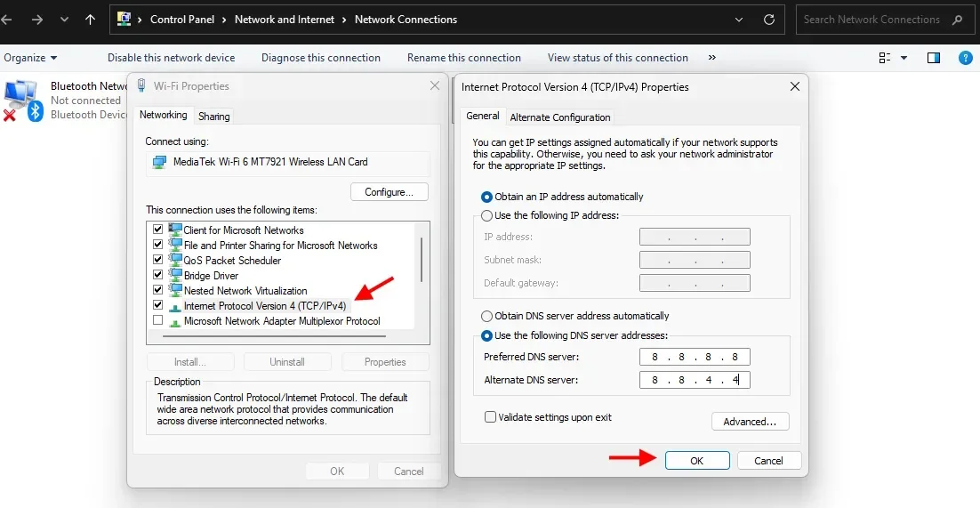The height and width of the screenshot is (508, 980).
Task: Click the Default gateway field
Action: coord(695,283)
